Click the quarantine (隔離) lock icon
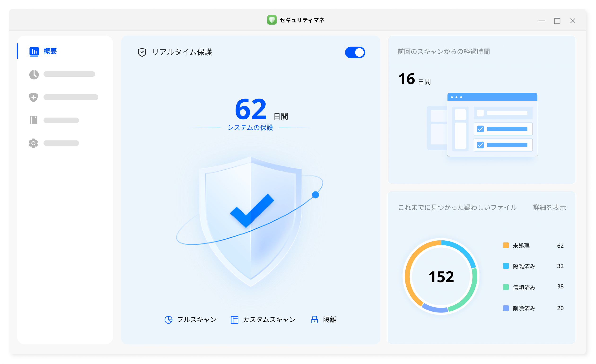 314,320
